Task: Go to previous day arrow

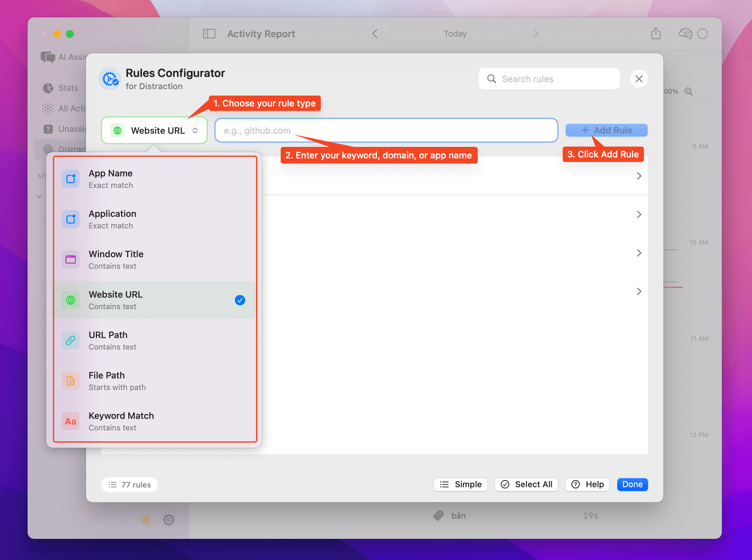Action: 375,34
